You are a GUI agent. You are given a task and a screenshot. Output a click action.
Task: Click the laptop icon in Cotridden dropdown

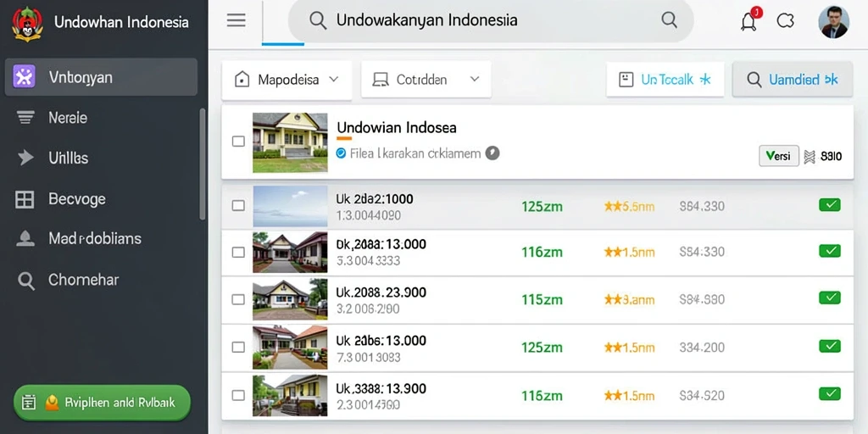(x=381, y=80)
